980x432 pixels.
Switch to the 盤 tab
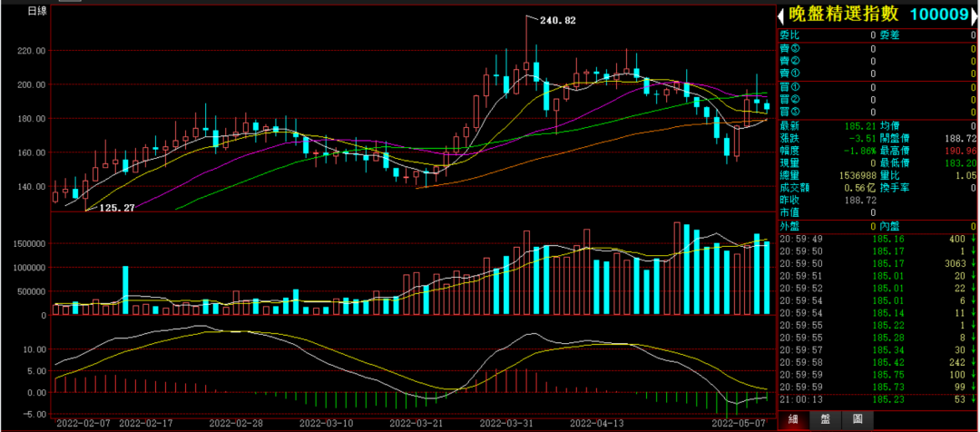click(825, 420)
